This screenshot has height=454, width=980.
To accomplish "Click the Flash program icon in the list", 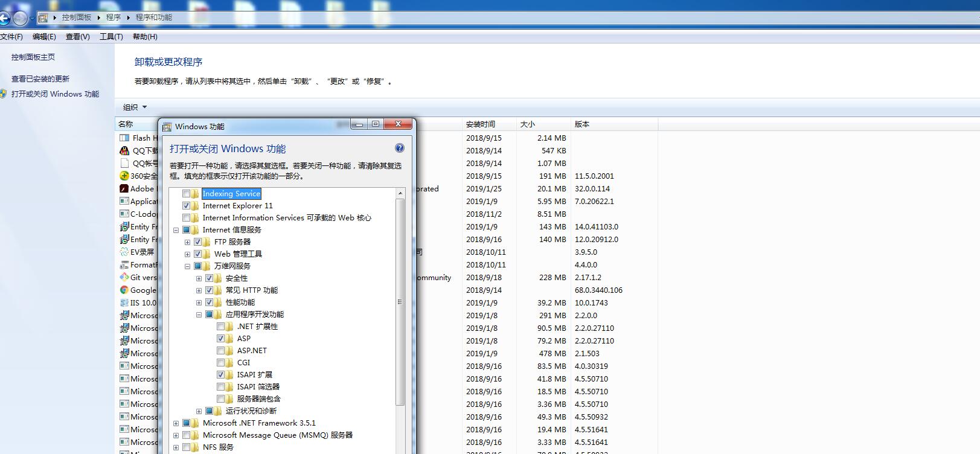I will tap(124, 138).
